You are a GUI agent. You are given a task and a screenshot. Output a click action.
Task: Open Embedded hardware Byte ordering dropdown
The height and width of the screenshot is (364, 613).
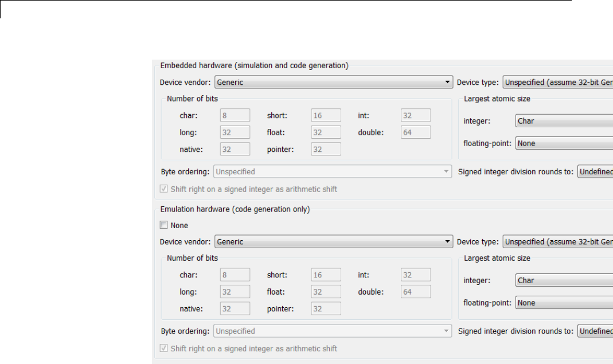[333, 171]
